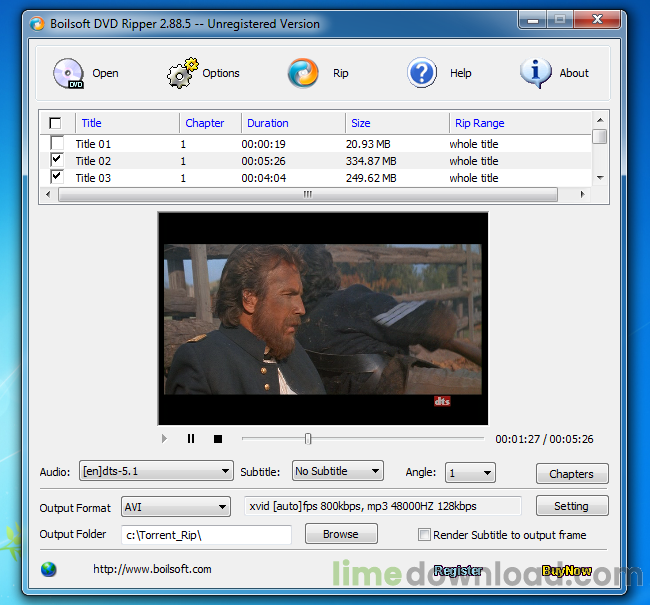Check the Title 01 checkbox
Image resolution: width=650 pixels, height=605 pixels.
click(x=56, y=143)
